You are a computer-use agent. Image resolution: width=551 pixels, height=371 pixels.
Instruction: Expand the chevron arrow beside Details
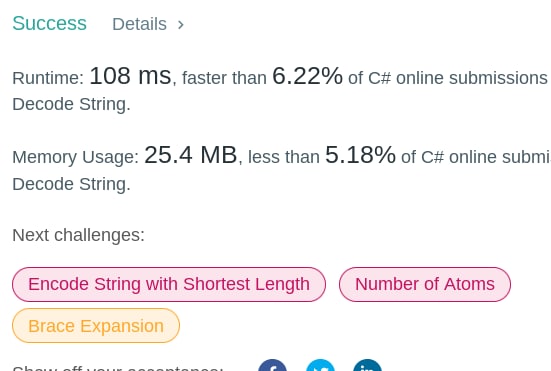(x=181, y=25)
